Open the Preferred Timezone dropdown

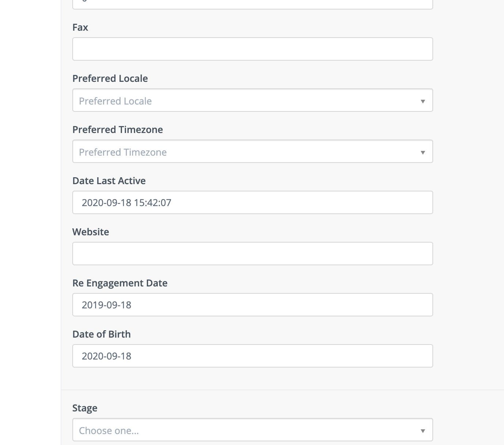(252, 151)
